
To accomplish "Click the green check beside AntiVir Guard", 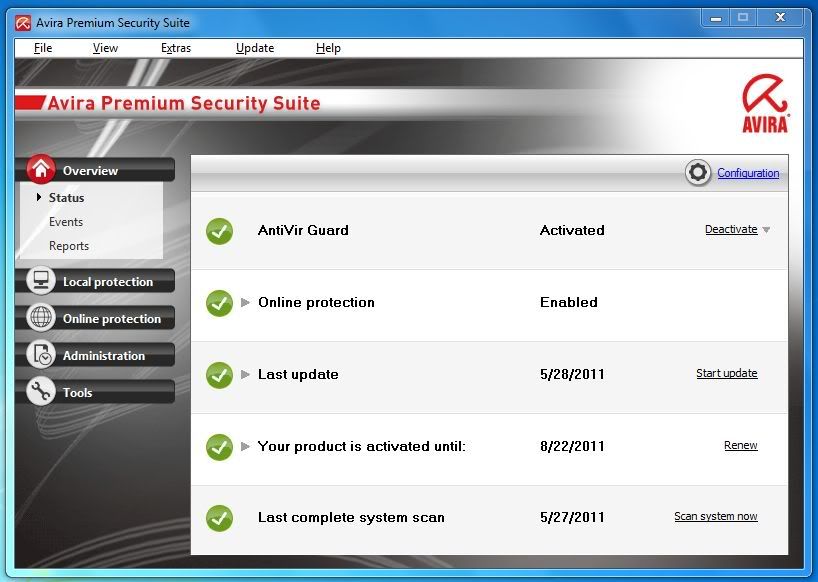I will [219, 230].
